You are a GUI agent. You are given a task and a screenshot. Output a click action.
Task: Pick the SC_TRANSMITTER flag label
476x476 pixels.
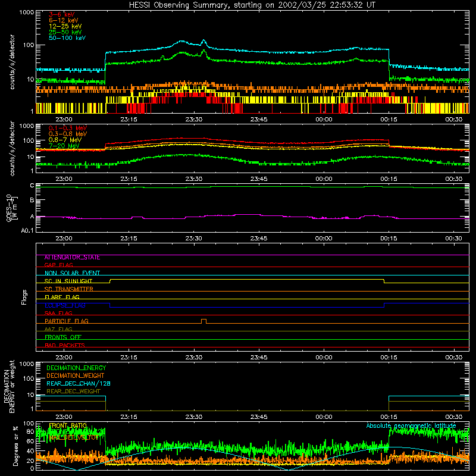[68, 289]
